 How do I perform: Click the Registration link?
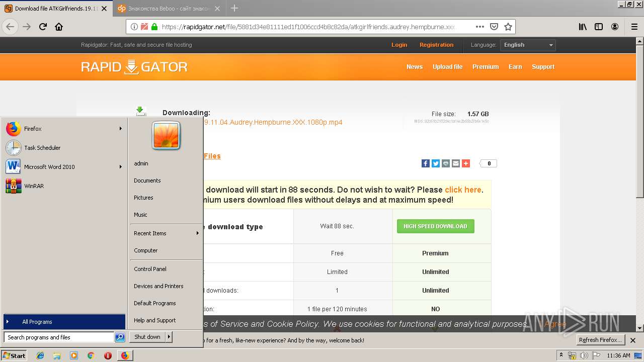pyautogui.click(x=436, y=45)
